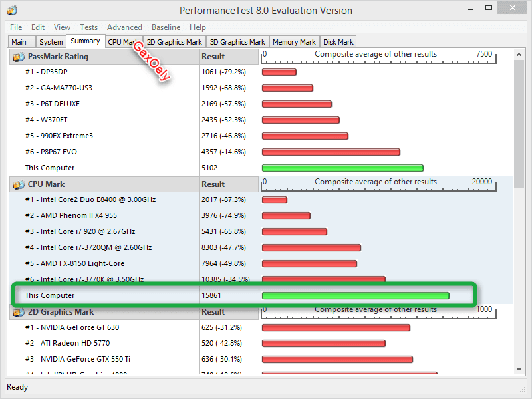The width and height of the screenshot is (532, 399).
Task: Click the red bar for P8P67 EVO
Action: click(331, 152)
